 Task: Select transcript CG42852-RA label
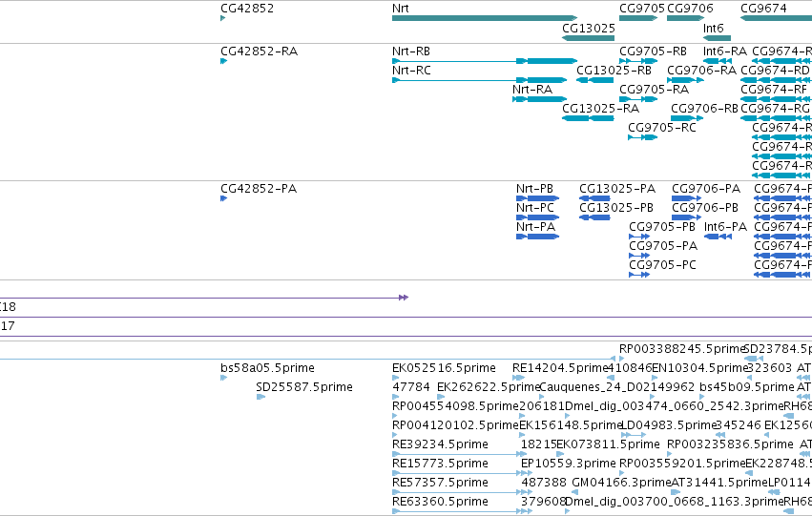tap(259, 52)
